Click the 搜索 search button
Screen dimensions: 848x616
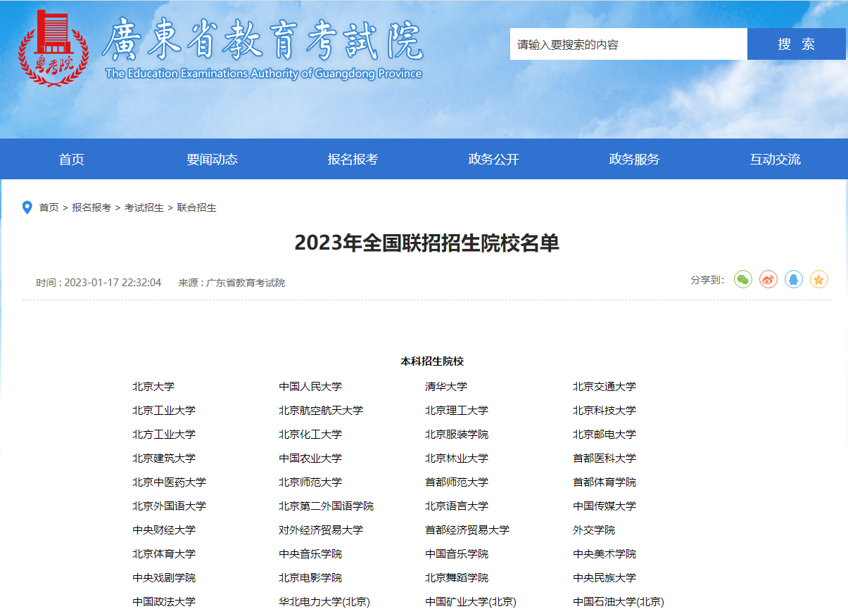pyautogui.click(x=797, y=44)
